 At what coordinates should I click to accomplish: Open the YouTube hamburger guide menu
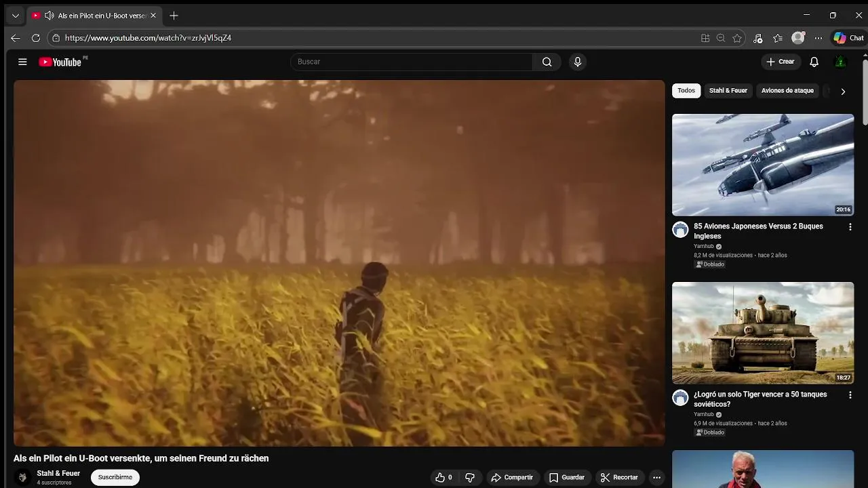[x=22, y=62]
